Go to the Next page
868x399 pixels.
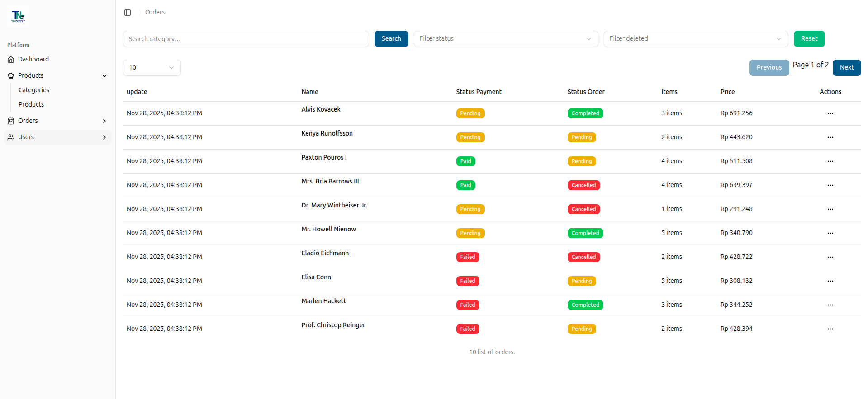[x=846, y=68]
